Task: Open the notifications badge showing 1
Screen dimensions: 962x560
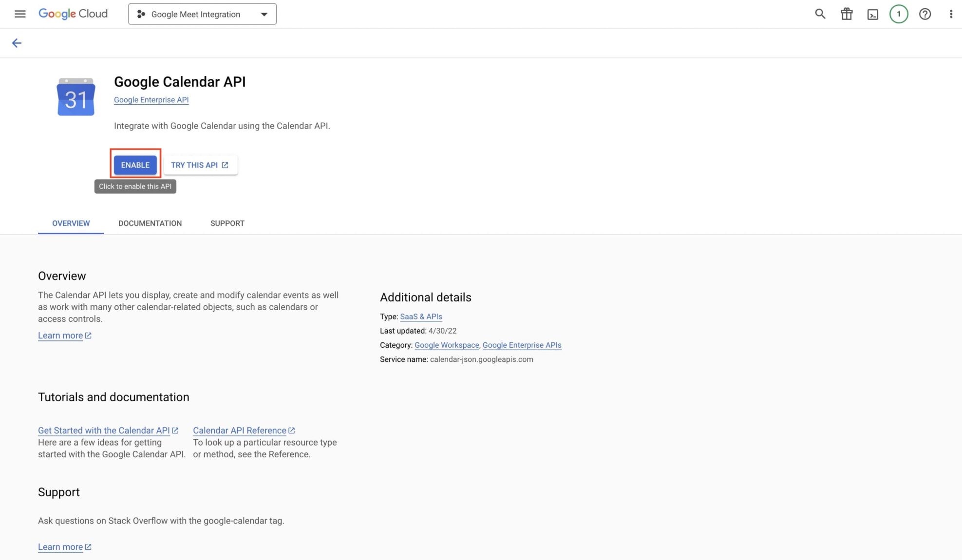Action: pyautogui.click(x=899, y=14)
